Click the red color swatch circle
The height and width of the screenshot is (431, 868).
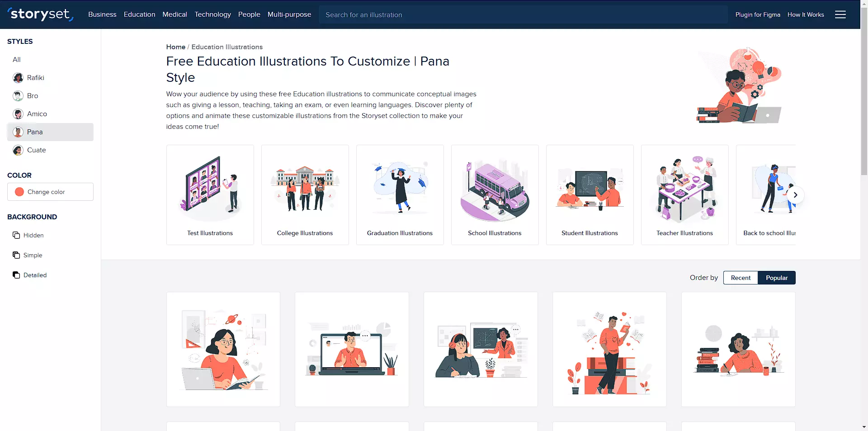pos(19,192)
